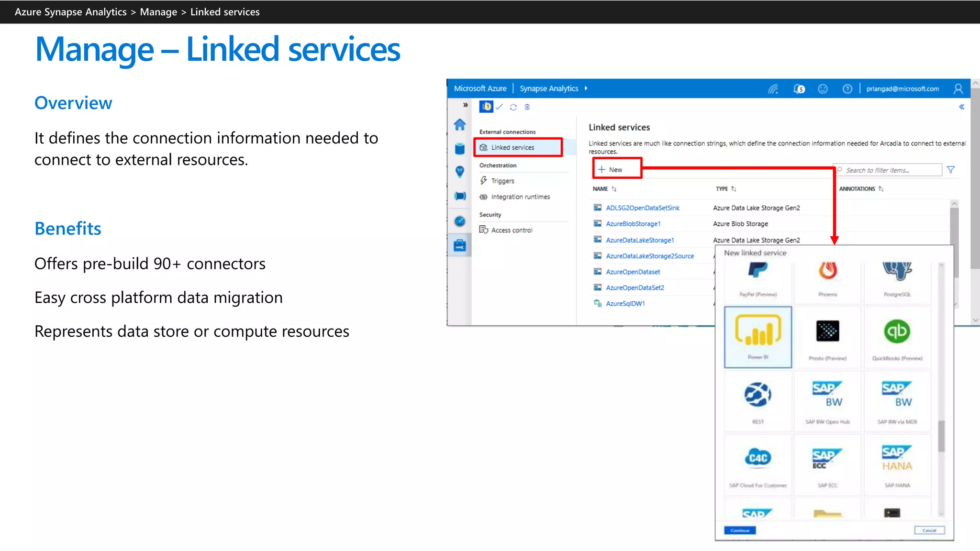Select the SAP BW via MDX connector tile
This screenshot has height=551, width=980.
click(x=897, y=401)
